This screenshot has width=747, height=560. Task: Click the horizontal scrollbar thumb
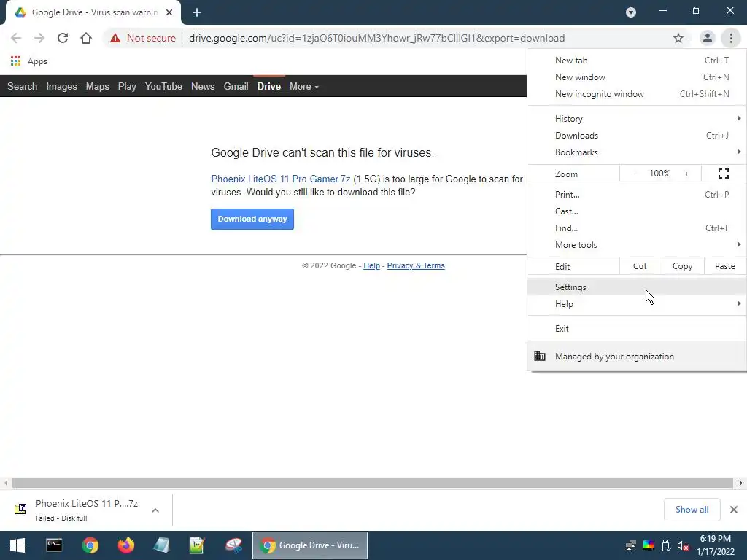pos(373,483)
